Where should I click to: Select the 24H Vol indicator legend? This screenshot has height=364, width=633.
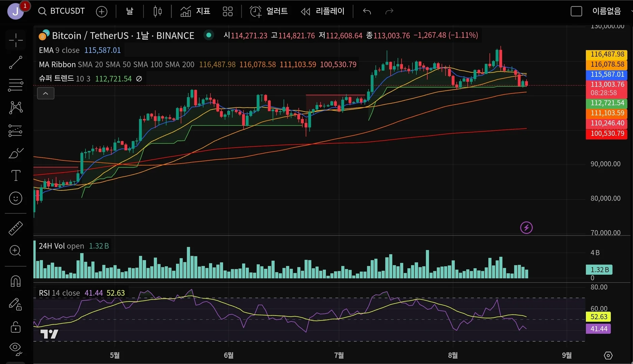tap(61, 246)
